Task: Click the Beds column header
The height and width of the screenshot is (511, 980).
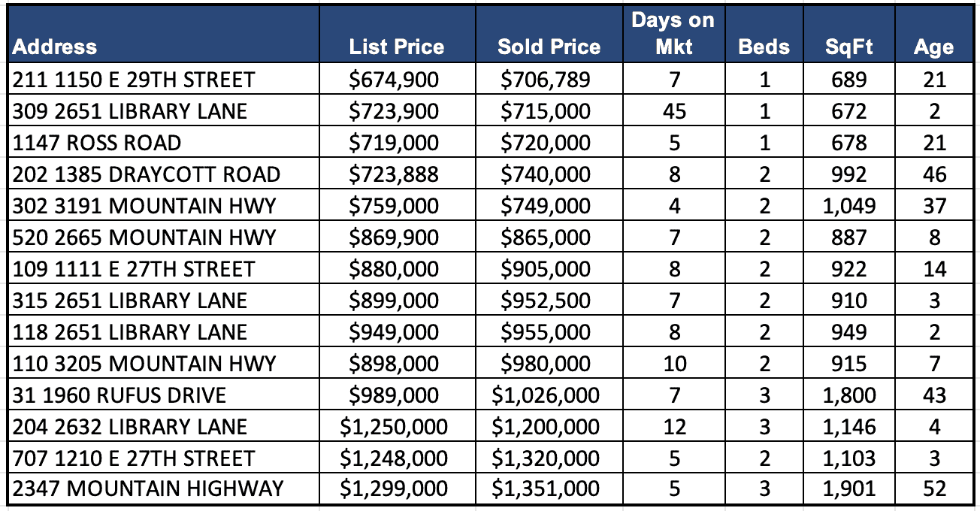Action: tap(764, 47)
